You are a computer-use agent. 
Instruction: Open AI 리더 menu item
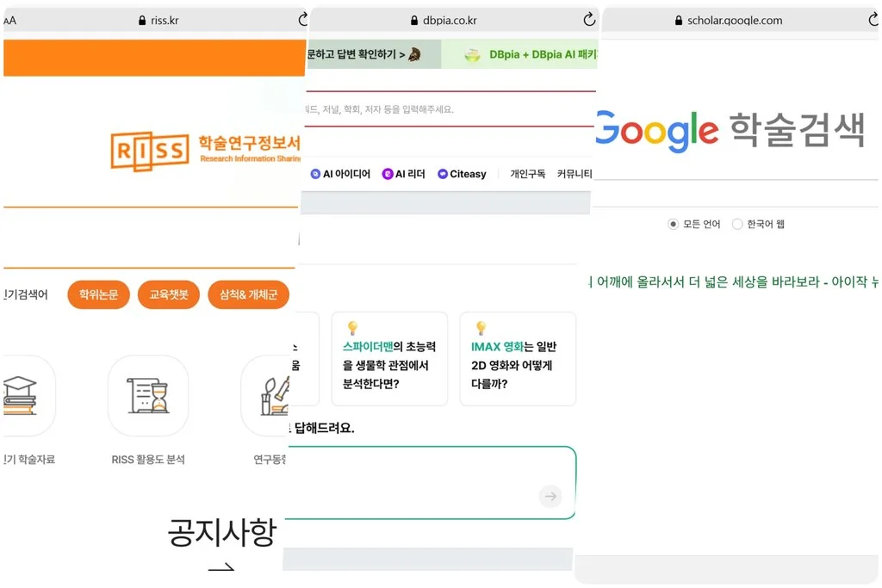403,174
